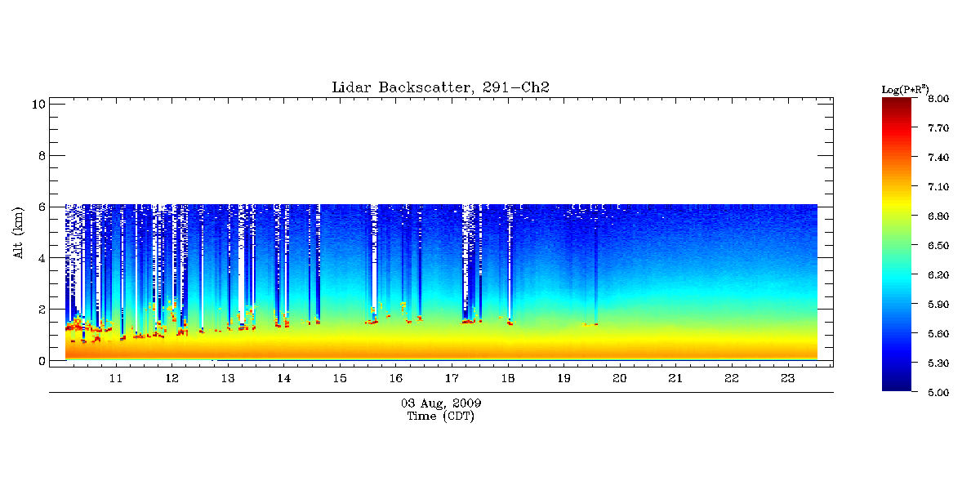This screenshot has height=490, width=980.
Task: Click the time tick label 12
Action: (171, 378)
